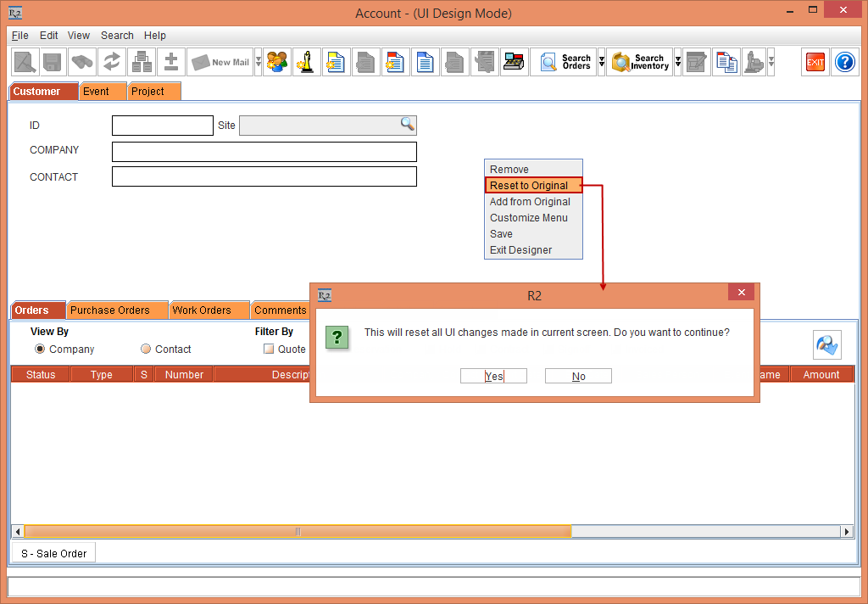Open the dropdown arrow beside Search Inventory
Screen dimensions: 868x604
coord(677,62)
